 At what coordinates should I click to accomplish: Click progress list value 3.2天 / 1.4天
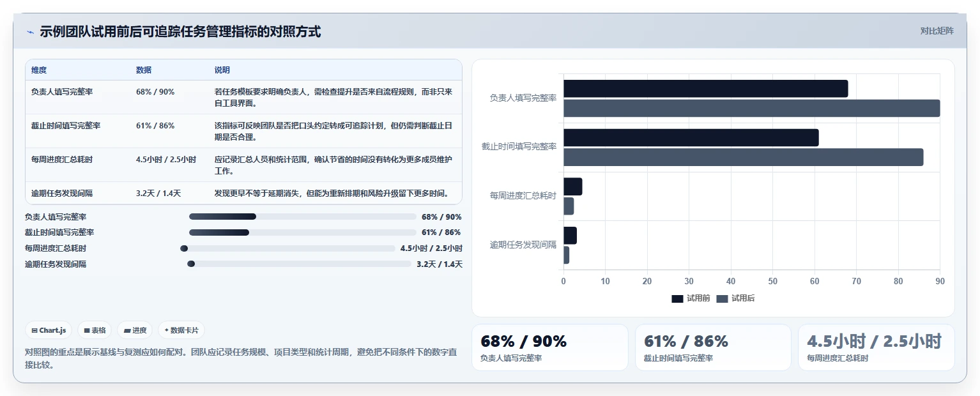point(440,264)
